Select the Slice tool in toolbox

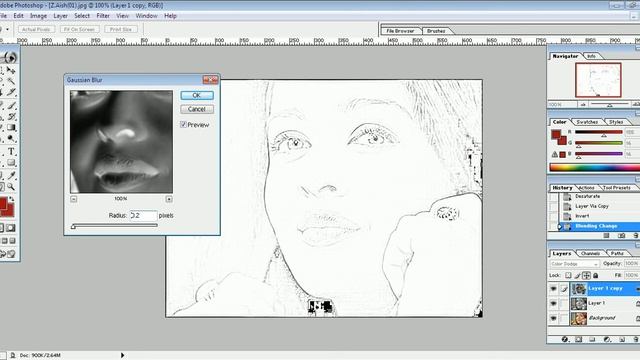coord(11,92)
